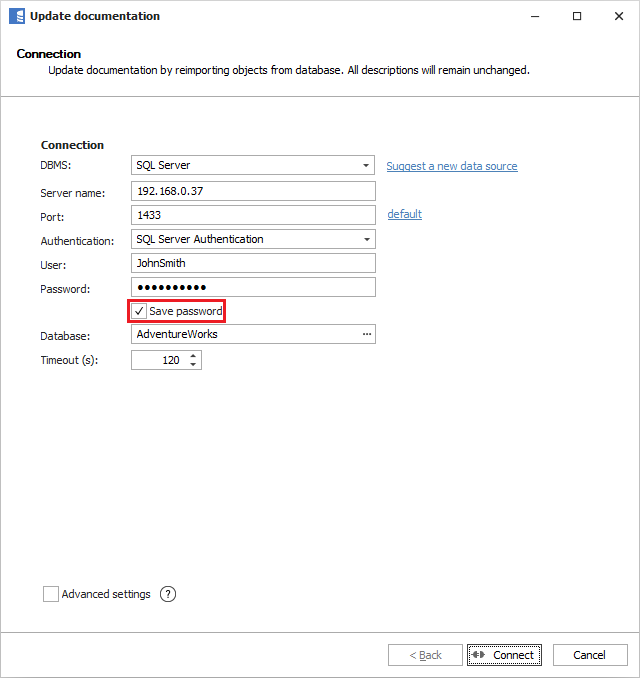
Task: Focus the Server name field
Action: 253,191
